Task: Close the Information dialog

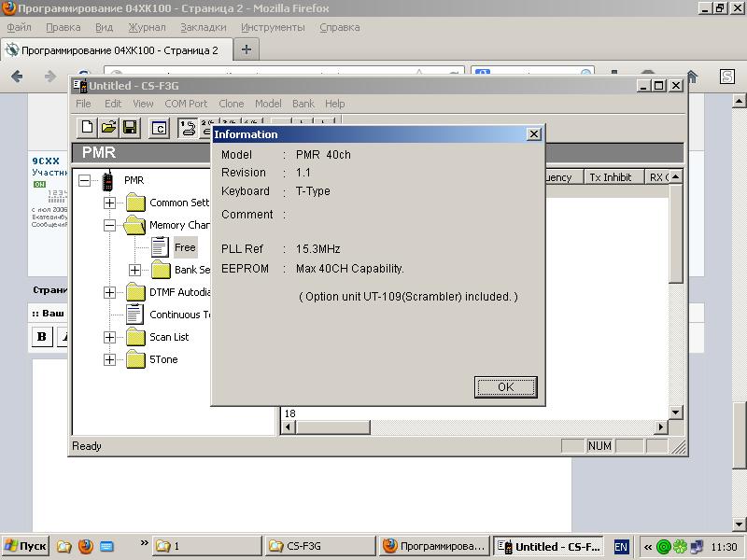Action: click(534, 134)
